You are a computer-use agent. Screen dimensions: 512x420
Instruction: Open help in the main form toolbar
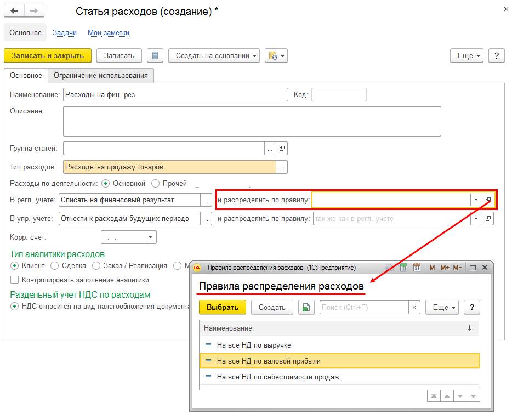click(497, 55)
